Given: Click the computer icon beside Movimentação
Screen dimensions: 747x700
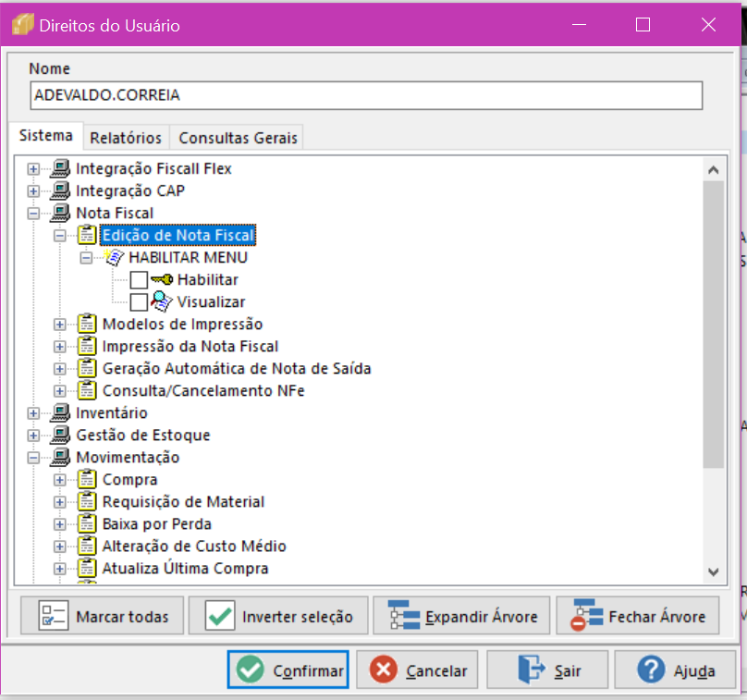Looking at the screenshot, I should (x=60, y=458).
